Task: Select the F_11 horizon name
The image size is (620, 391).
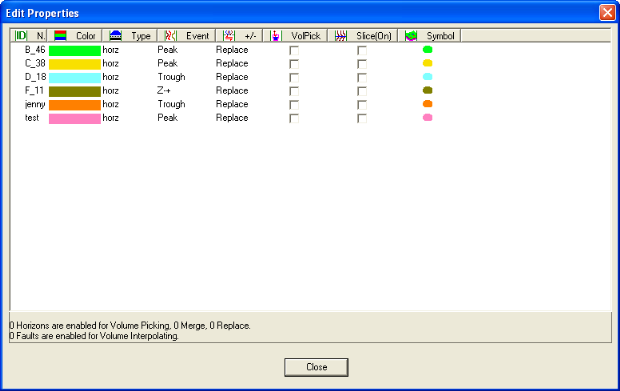Action: (34, 91)
